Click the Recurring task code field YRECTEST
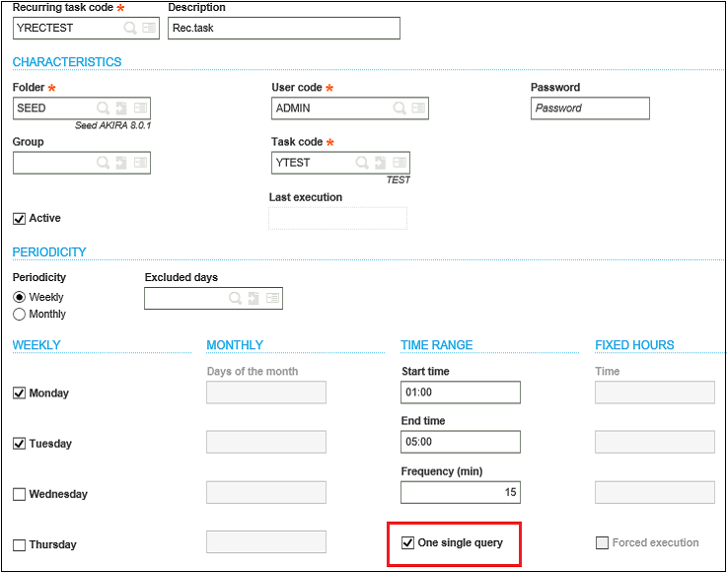728x573 pixels. point(87,29)
